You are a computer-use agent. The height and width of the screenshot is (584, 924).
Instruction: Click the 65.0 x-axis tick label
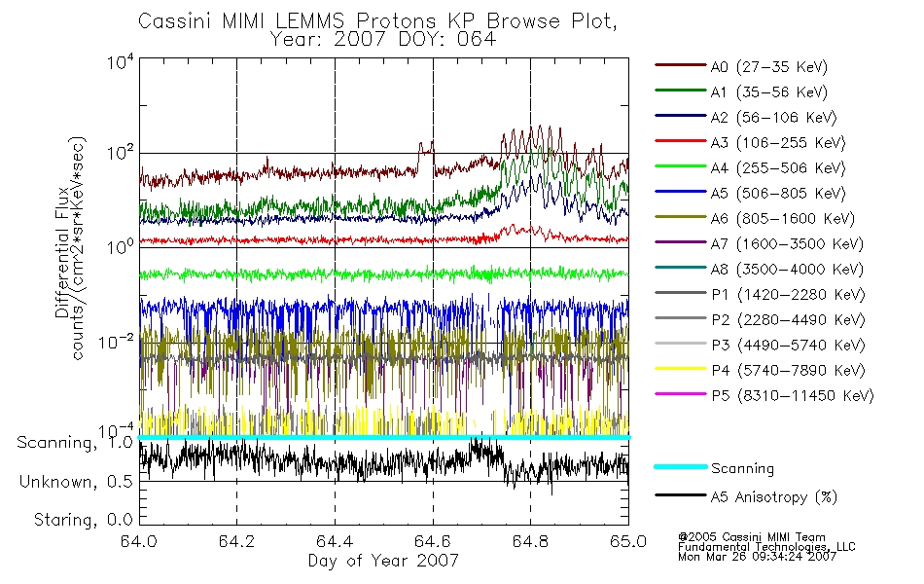coord(628,541)
